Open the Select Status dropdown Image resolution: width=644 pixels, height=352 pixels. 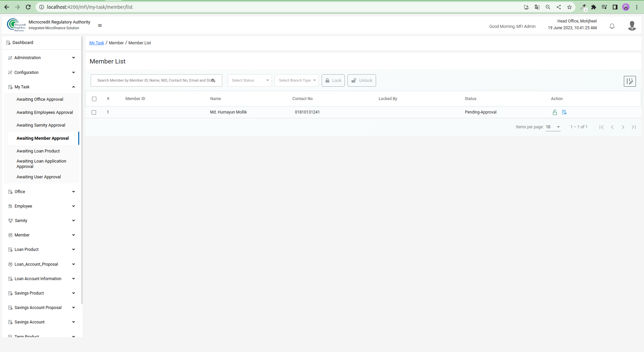pyautogui.click(x=249, y=81)
